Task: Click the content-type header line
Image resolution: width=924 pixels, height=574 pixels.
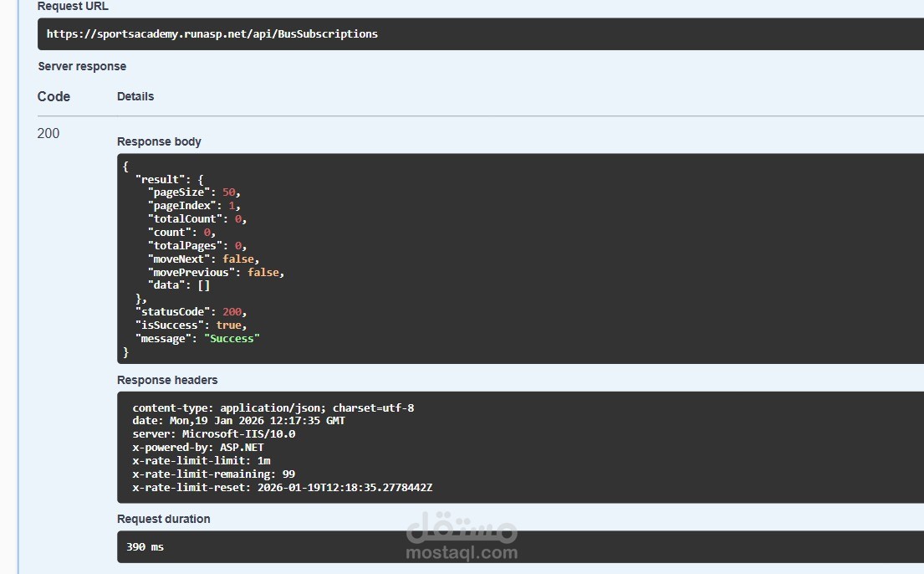Action: click(x=273, y=407)
